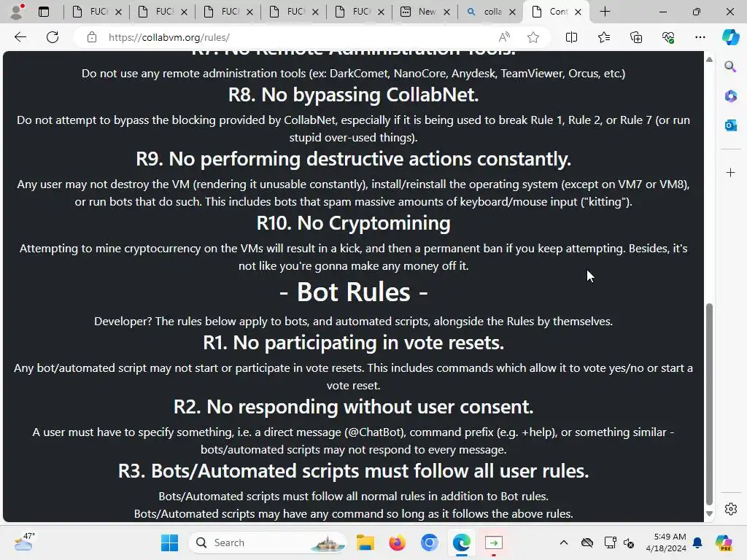This screenshot has height=560, width=747.
Task: Click the cloud sync tray icon
Action: click(x=587, y=542)
